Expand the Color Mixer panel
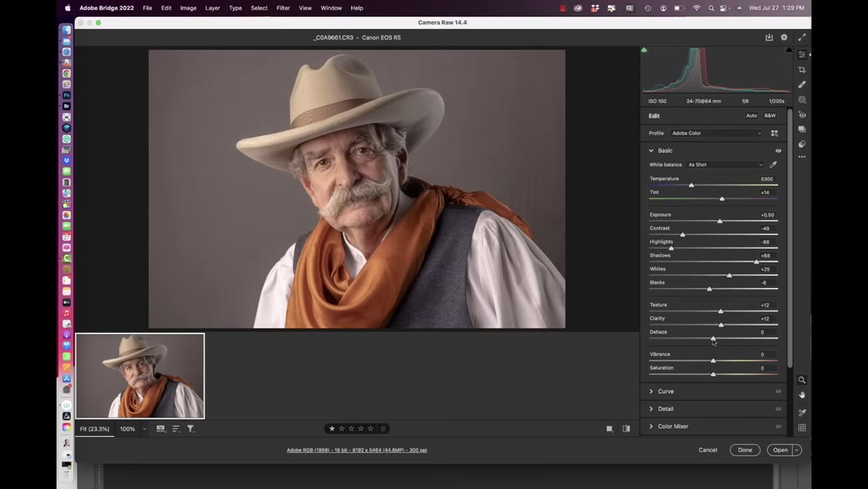Viewport: 868px width, 489px height. click(651, 426)
